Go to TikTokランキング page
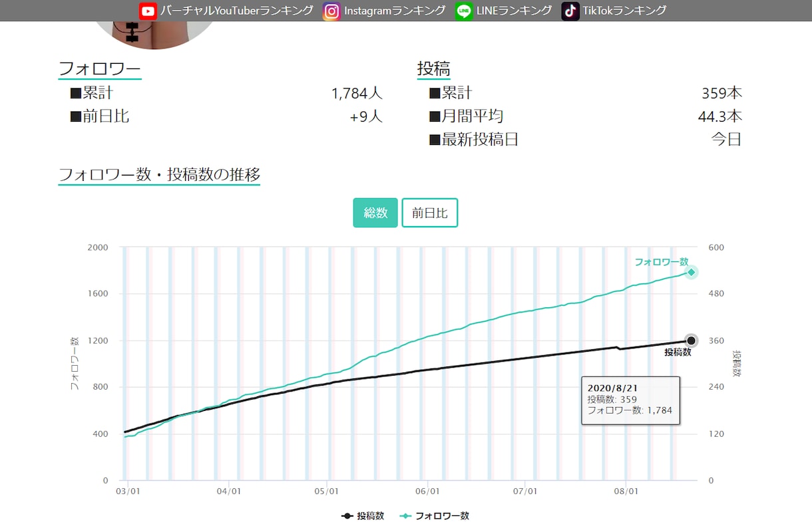The height and width of the screenshot is (530, 812). click(x=624, y=11)
